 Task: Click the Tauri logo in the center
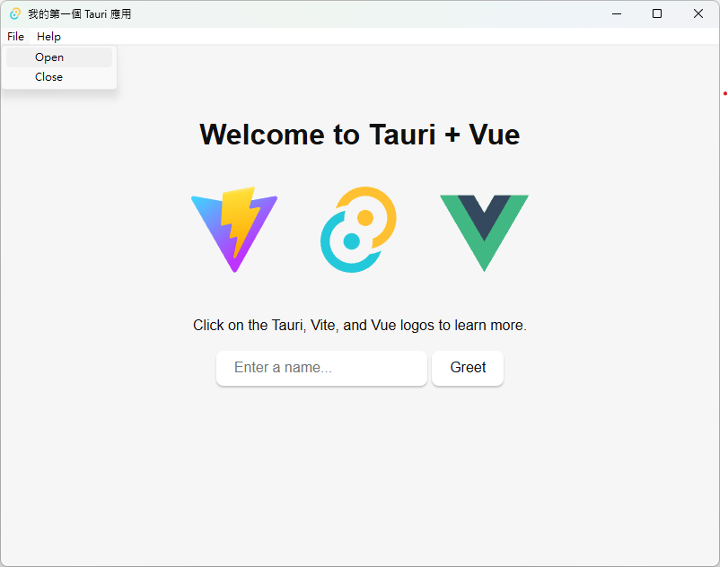tap(358, 229)
